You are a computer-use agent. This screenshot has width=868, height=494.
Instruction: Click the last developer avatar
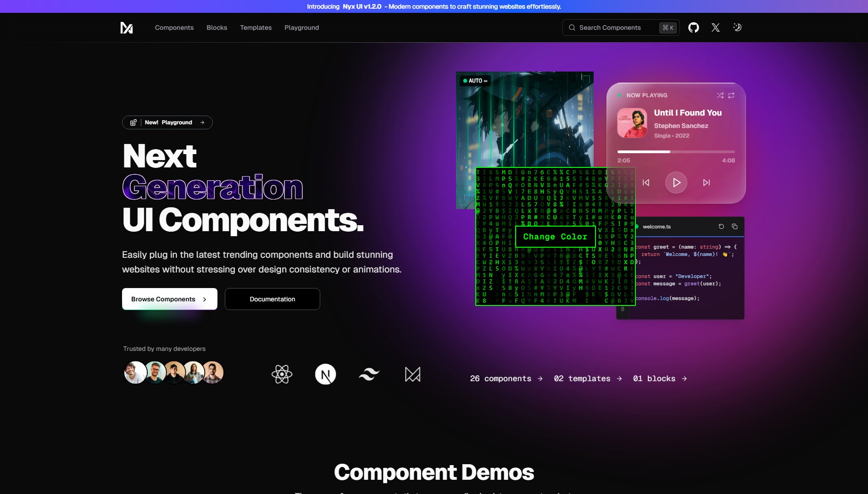pyautogui.click(x=212, y=372)
